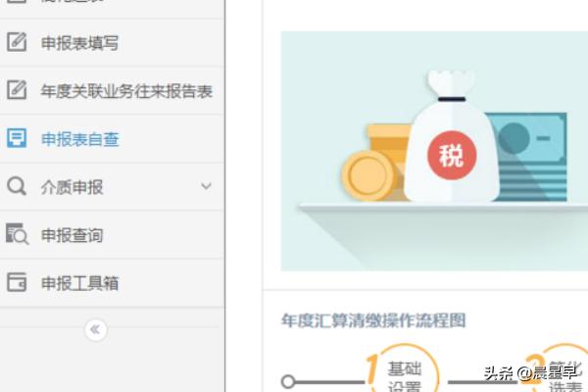The height and width of the screenshot is (392, 588).
Task: Click the flowchart starting circle marker
Action: pos(288,381)
